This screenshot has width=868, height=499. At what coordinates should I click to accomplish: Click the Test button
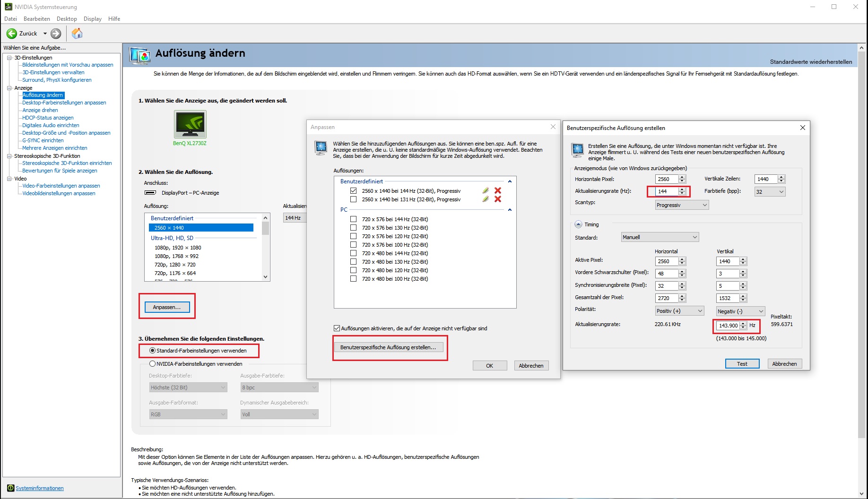742,364
